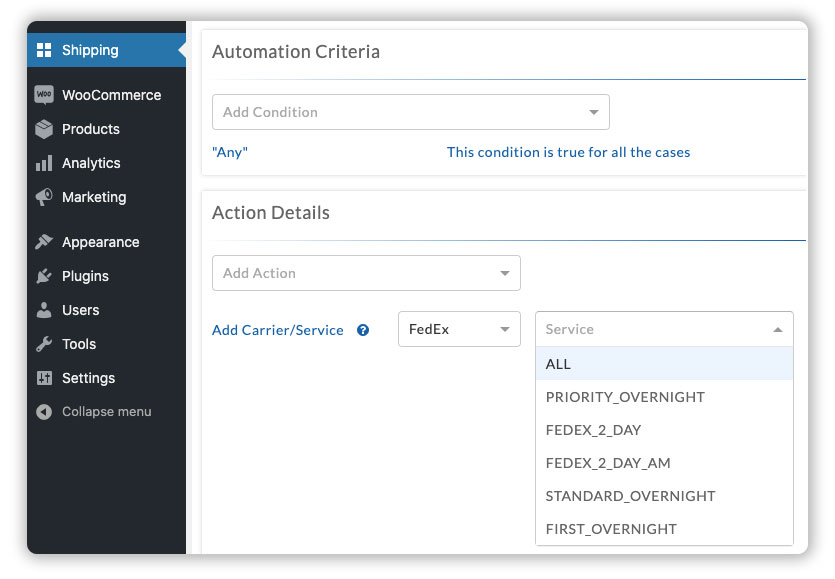
Task: Click the Add Condition dropdown arrow
Action: pos(593,112)
